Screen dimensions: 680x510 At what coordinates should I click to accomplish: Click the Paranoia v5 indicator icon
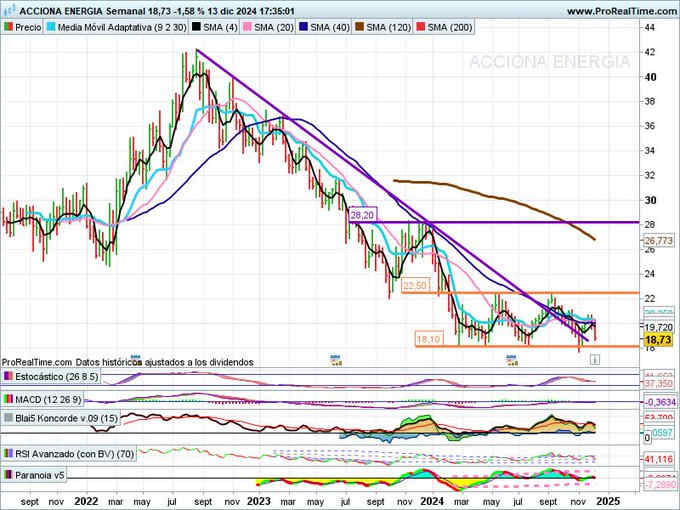pyautogui.click(x=8, y=475)
